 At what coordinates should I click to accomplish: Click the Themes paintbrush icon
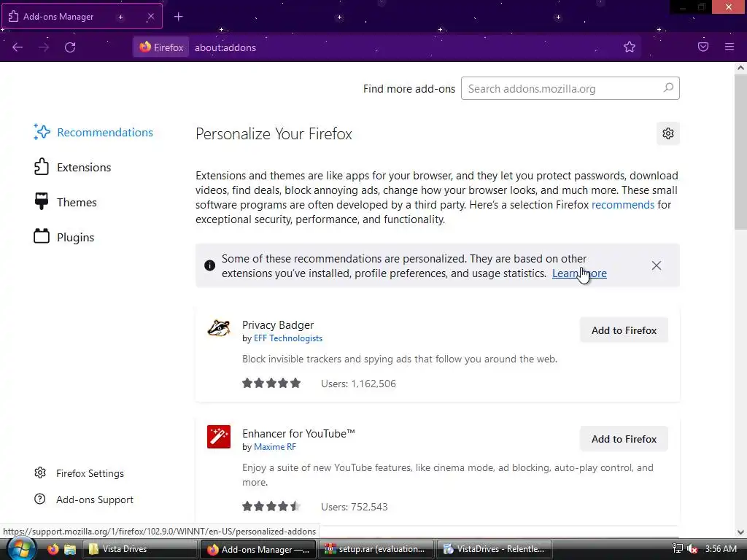[42, 201]
